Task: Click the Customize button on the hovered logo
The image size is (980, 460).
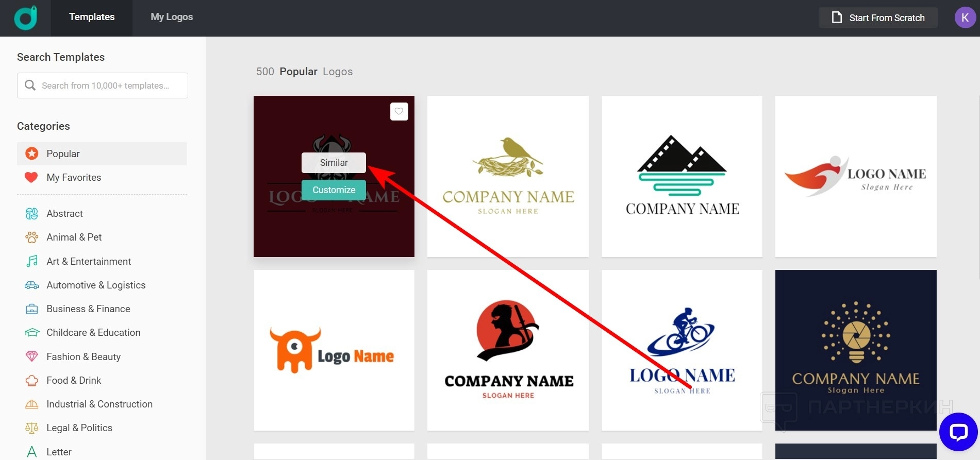Action: [x=334, y=190]
